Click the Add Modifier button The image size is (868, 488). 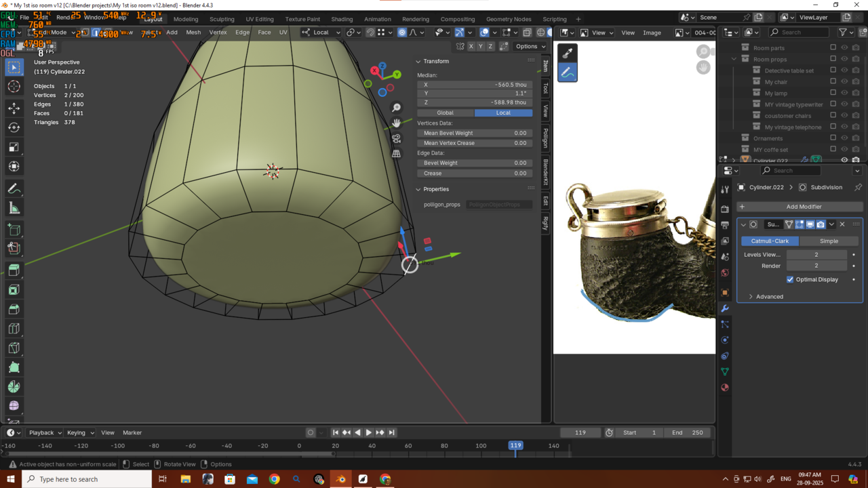tap(804, 207)
